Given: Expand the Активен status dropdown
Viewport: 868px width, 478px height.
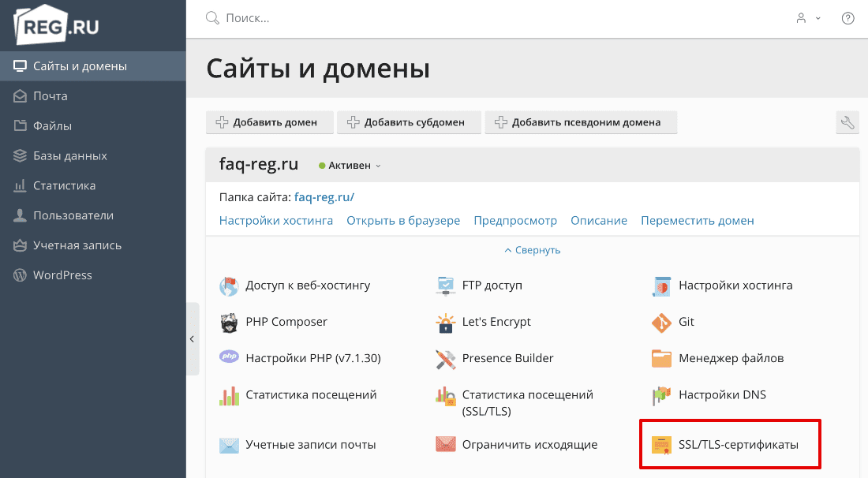Looking at the screenshot, I should coord(350,165).
